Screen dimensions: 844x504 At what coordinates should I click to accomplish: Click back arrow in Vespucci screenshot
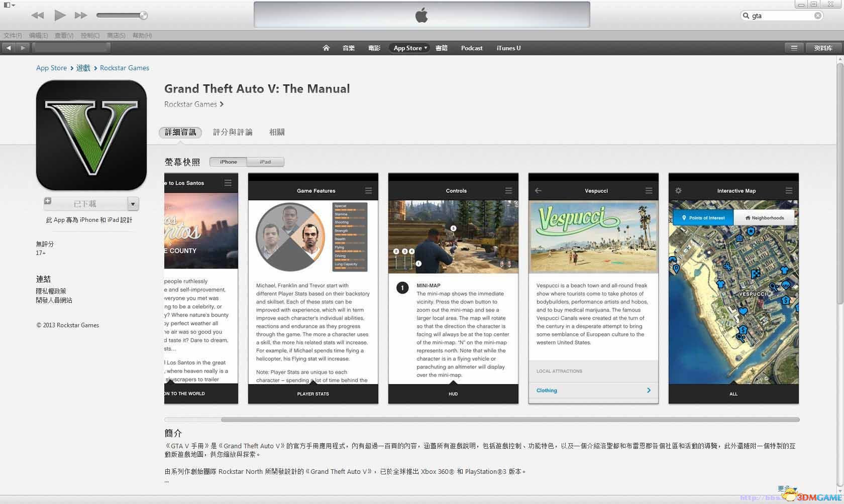click(x=538, y=191)
